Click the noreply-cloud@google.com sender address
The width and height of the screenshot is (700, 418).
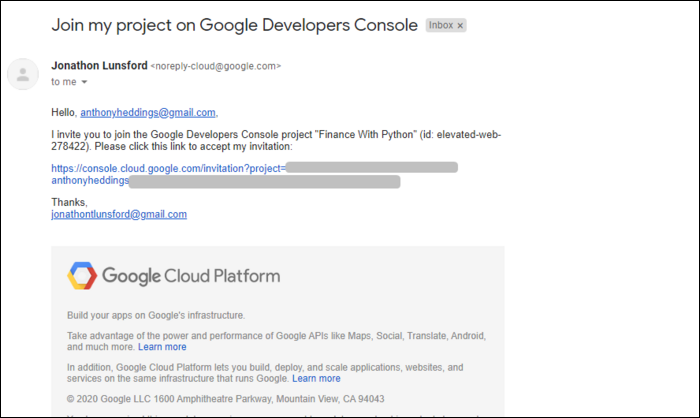[216, 66]
